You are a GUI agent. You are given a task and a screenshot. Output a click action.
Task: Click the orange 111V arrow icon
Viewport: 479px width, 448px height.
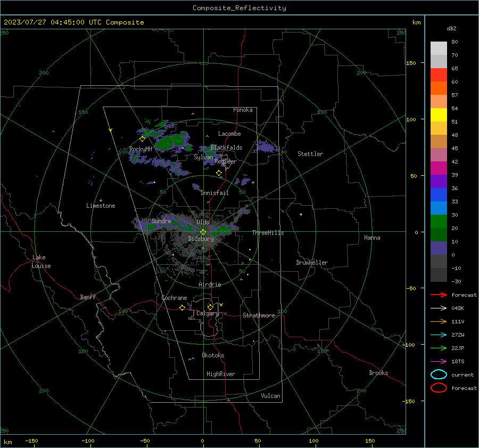(x=439, y=321)
